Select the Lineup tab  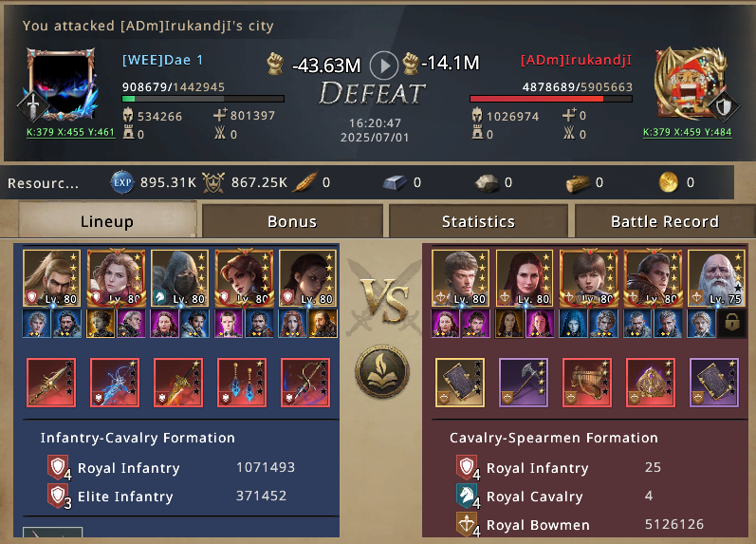click(107, 220)
